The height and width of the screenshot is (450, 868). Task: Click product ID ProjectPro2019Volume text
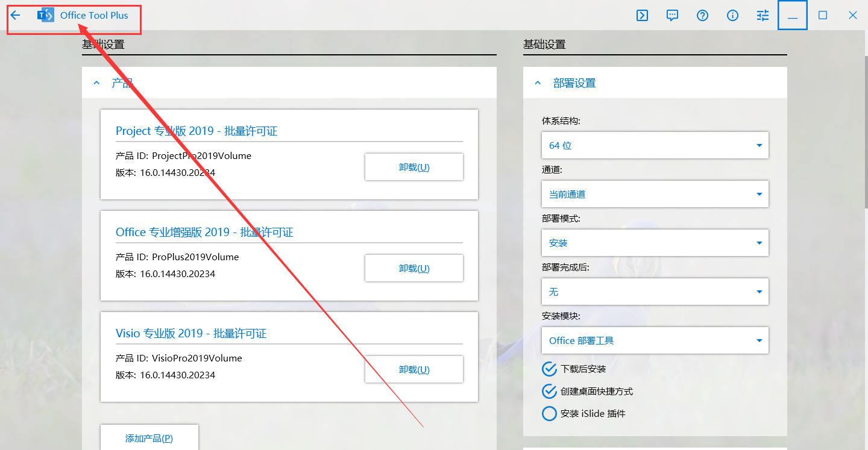coord(201,155)
